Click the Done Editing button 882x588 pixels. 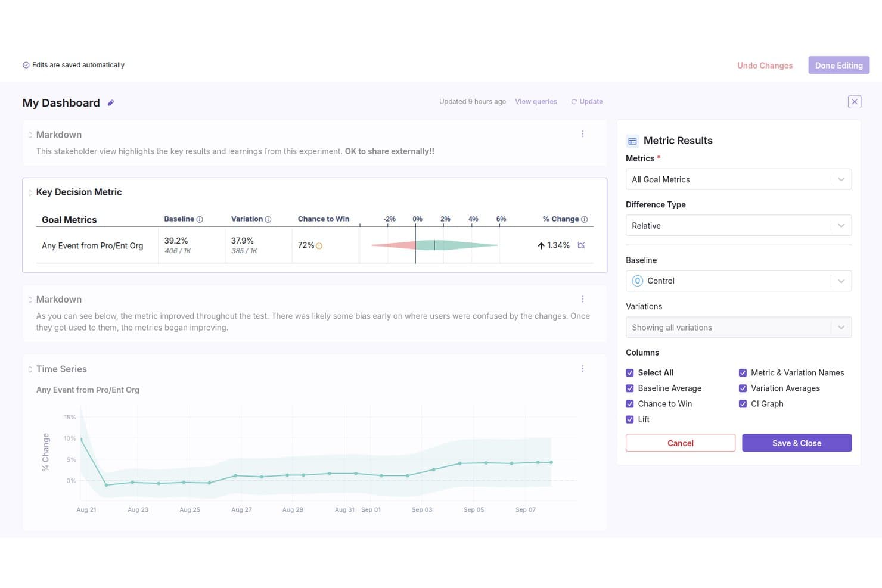pos(838,66)
